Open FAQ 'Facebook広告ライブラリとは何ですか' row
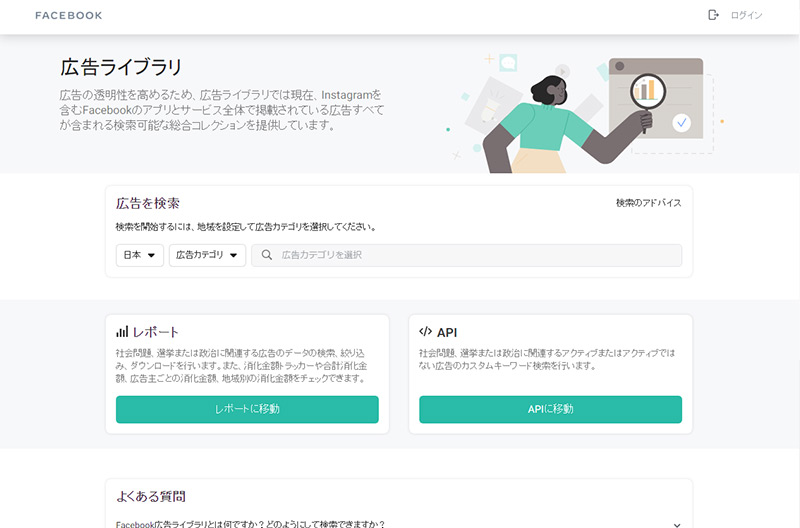Viewport: 800px width, 528px height. pos(398,524)
